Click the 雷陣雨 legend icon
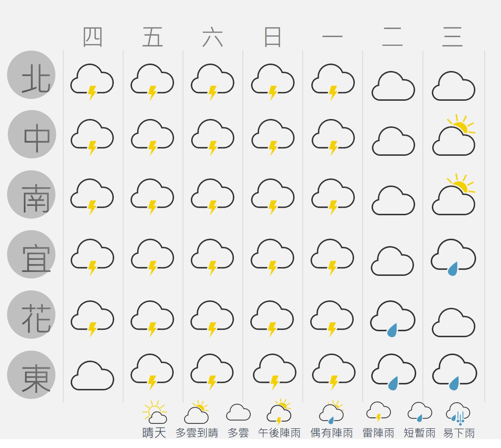Image resolution: width=501 pixels, height=448 pixels. coord(379,412)
